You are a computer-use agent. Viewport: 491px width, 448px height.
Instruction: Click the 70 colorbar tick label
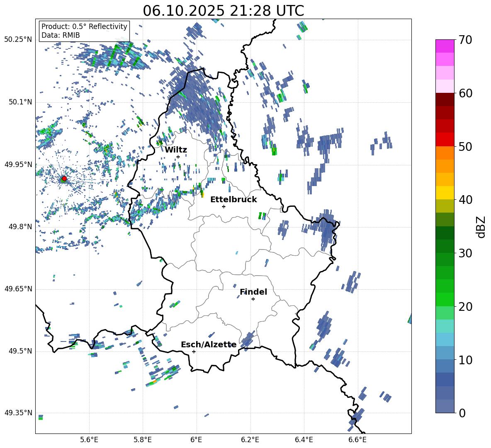pyautogui.click(x=466, y=40)
